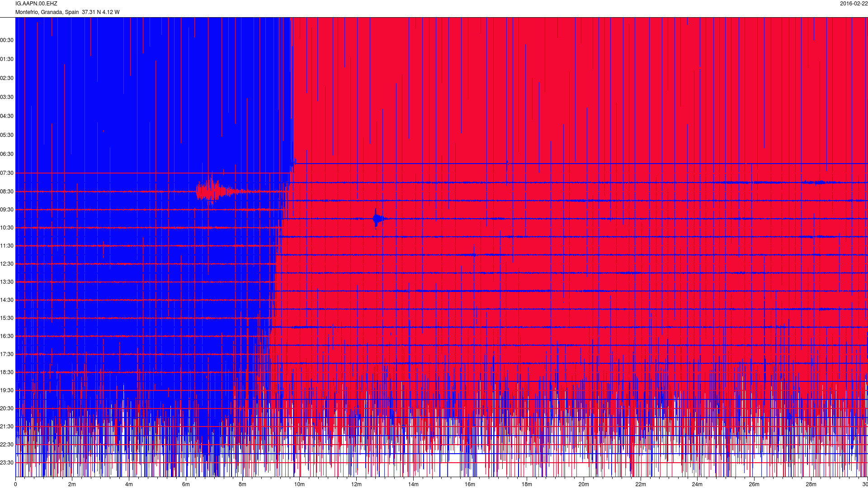The width and height of the screenshot is (868, 488).
Task: Click the 21:30 time axis label
Action: [x=7, y=427]
